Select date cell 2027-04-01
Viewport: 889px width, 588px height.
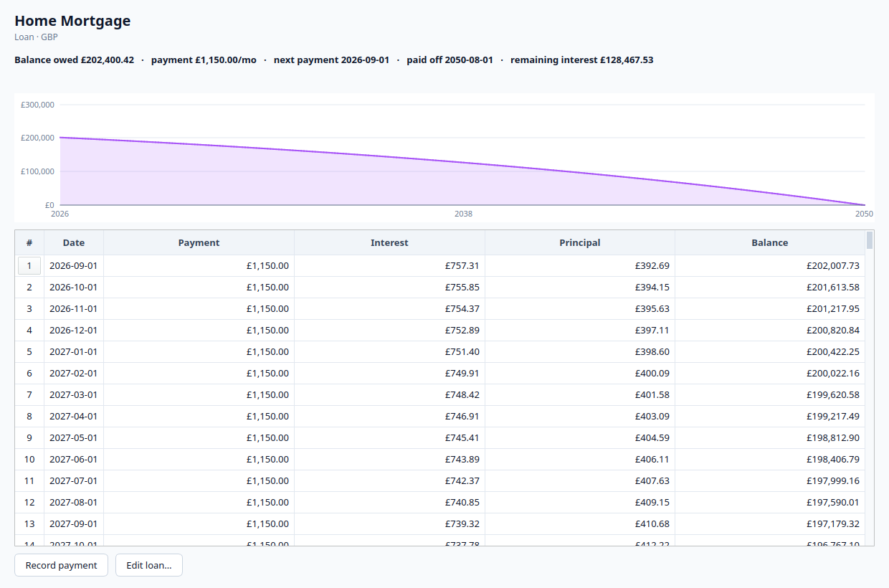[x=74, y=417]
